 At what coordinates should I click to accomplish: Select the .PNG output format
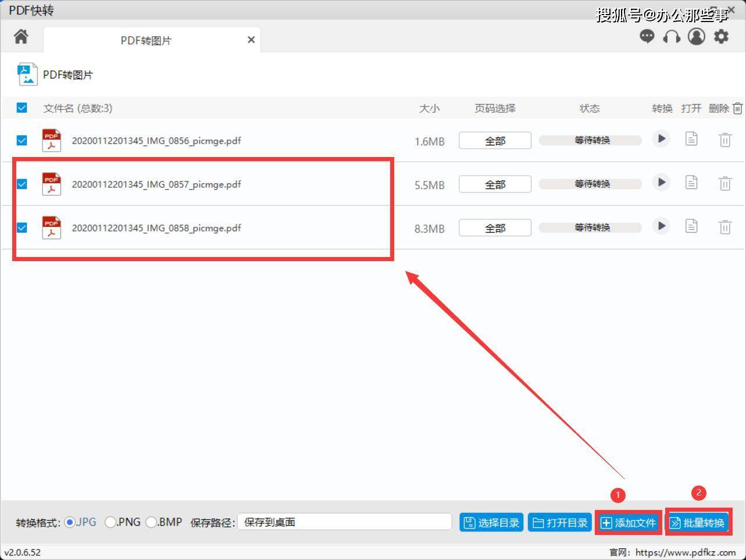[x=110, y=522]
